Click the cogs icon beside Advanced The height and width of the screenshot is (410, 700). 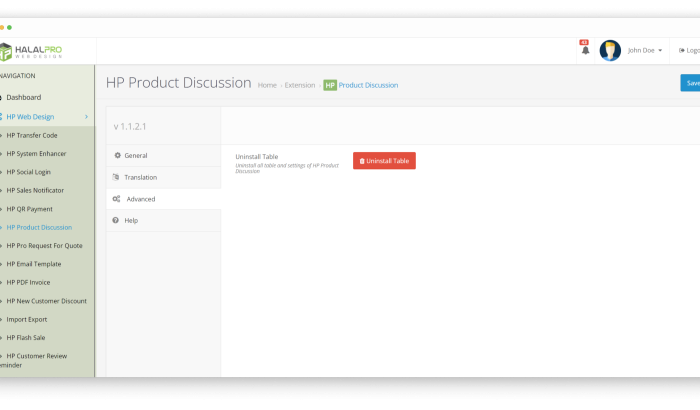click(117, 199)
